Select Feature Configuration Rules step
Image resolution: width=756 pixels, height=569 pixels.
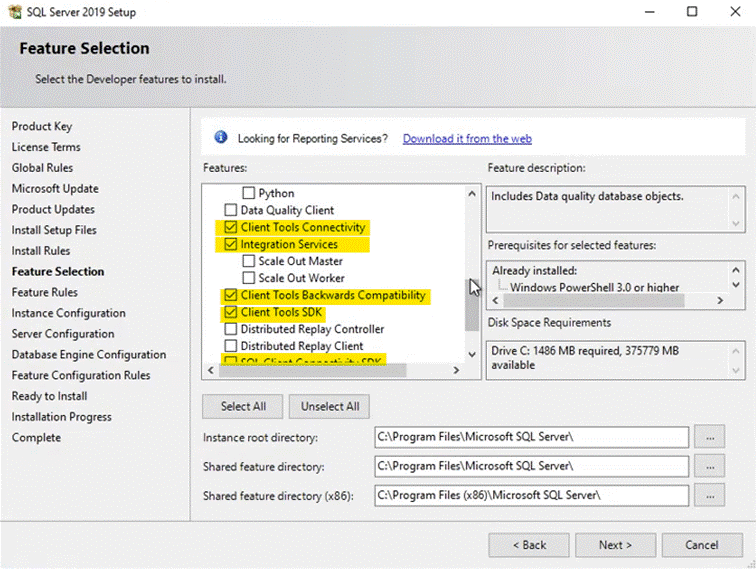(x=81, y=375)
